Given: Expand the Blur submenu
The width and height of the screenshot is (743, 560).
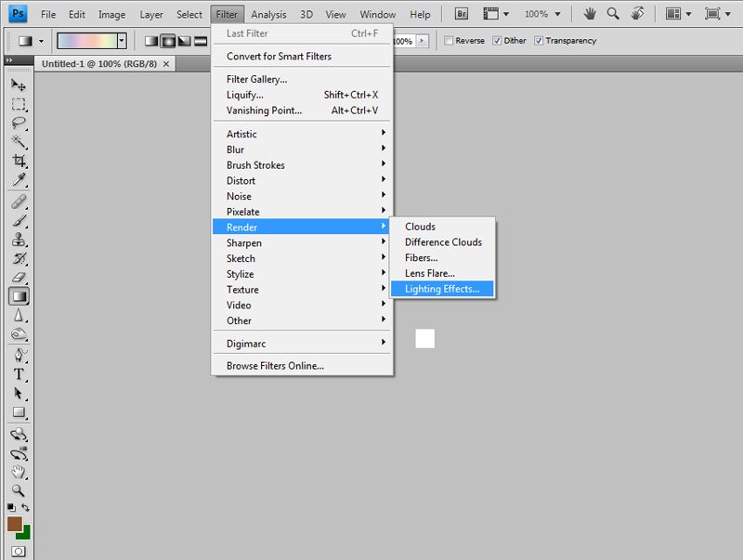Looking at the screenshot, I should point(302,150).
